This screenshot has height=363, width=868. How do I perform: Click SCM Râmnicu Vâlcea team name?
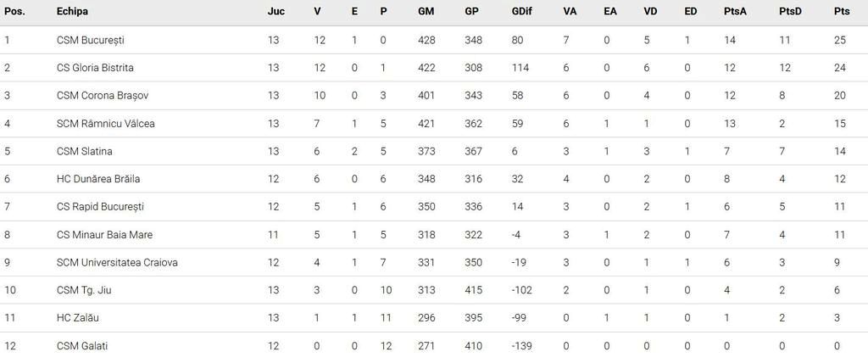pyautogui.click(x=105, y=124)
